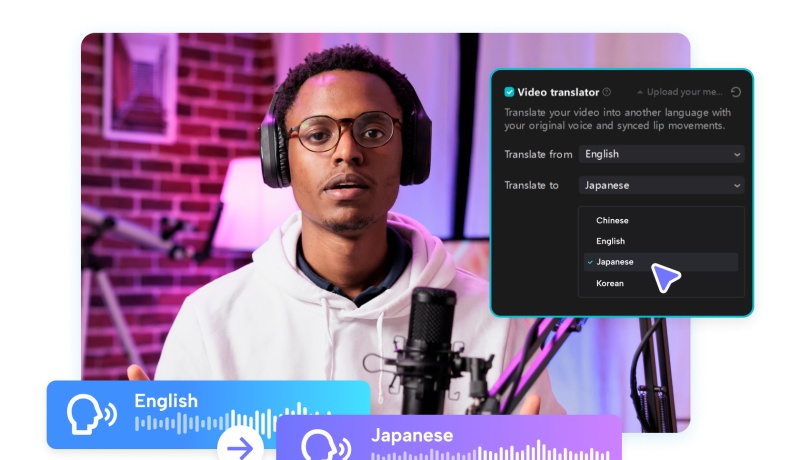
Task: Click the English audio card title
Action: point(166,401)
